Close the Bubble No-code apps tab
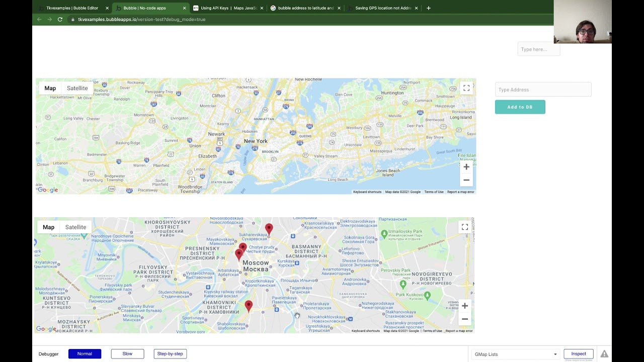 tap(185, 8)
